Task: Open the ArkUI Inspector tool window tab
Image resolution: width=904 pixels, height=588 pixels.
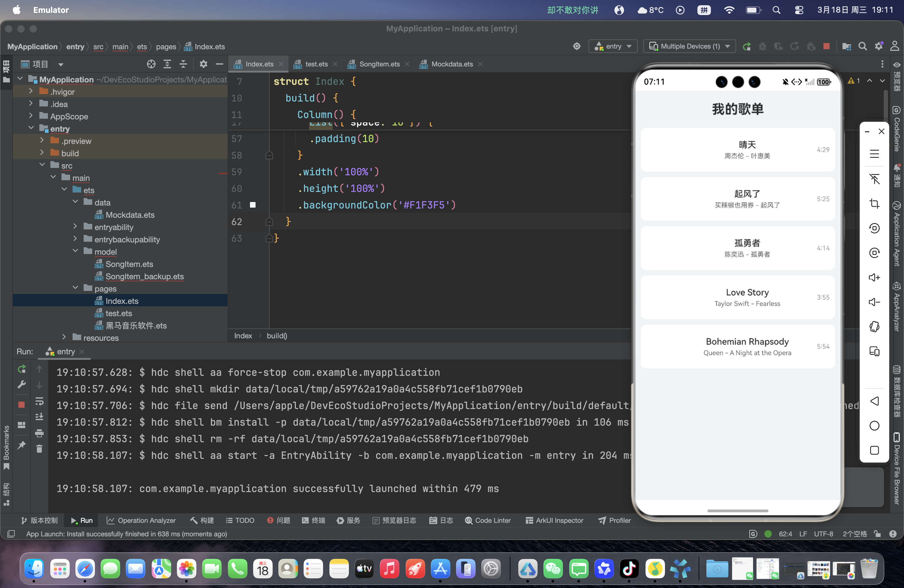Action: pos(554,520)
